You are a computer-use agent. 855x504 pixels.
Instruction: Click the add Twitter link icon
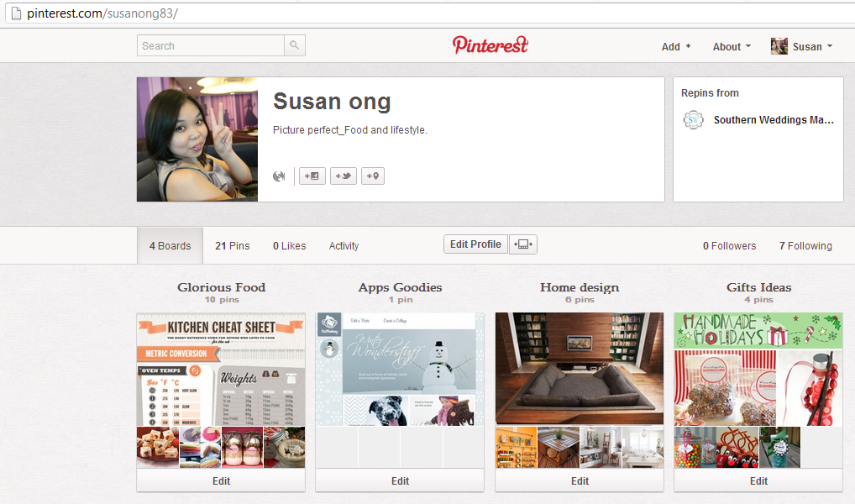344,176
